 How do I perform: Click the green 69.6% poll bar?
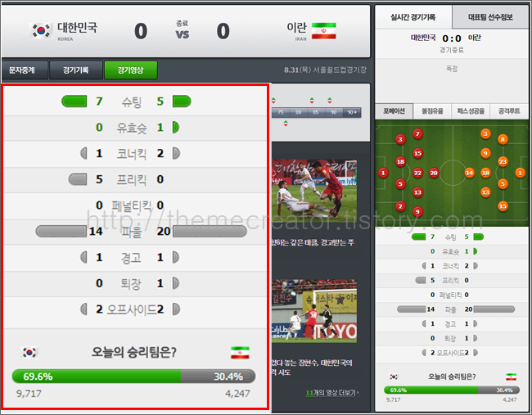pos(97,377)
